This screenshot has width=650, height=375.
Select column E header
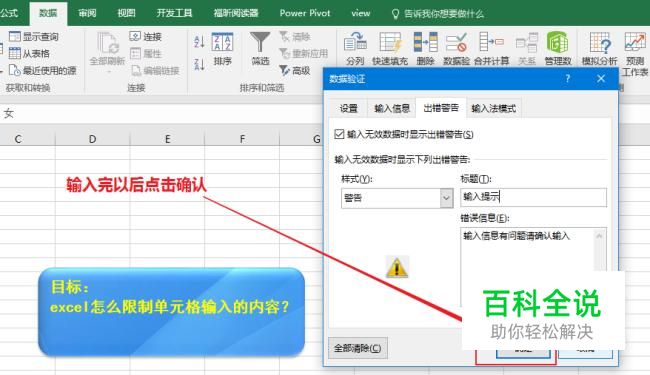pyautogui.click(x=167, y=139)
